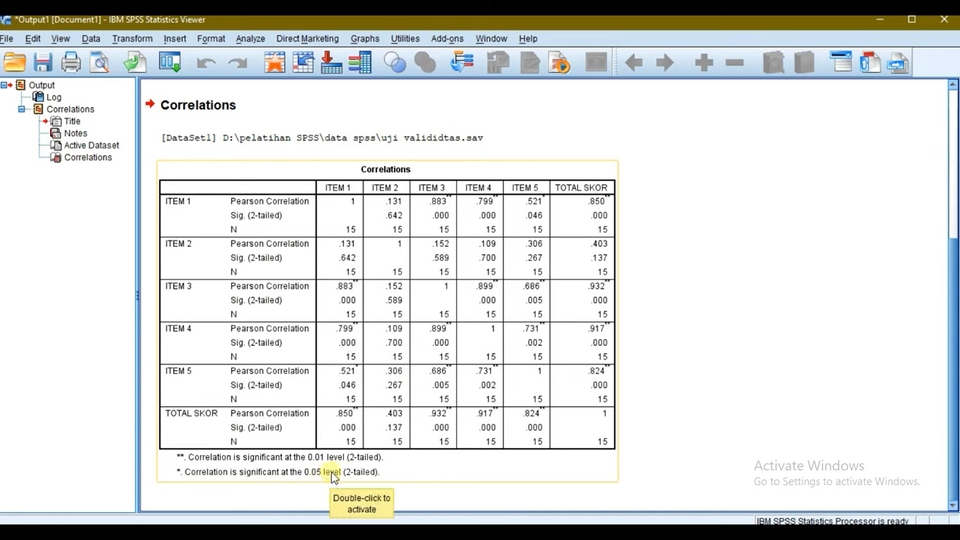Click the scrollbar down arrow

(x=953, y=506)
